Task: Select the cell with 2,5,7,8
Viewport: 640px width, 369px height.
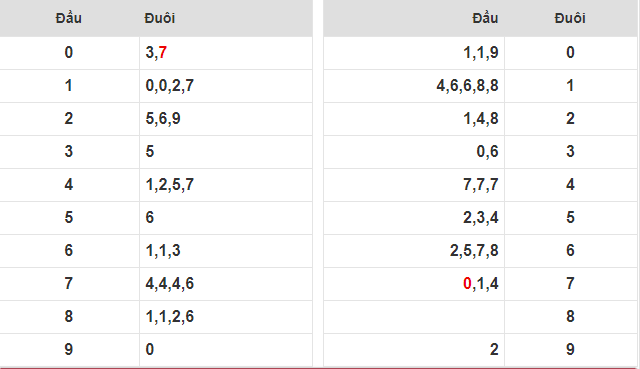Action: [x=414, y=250]
